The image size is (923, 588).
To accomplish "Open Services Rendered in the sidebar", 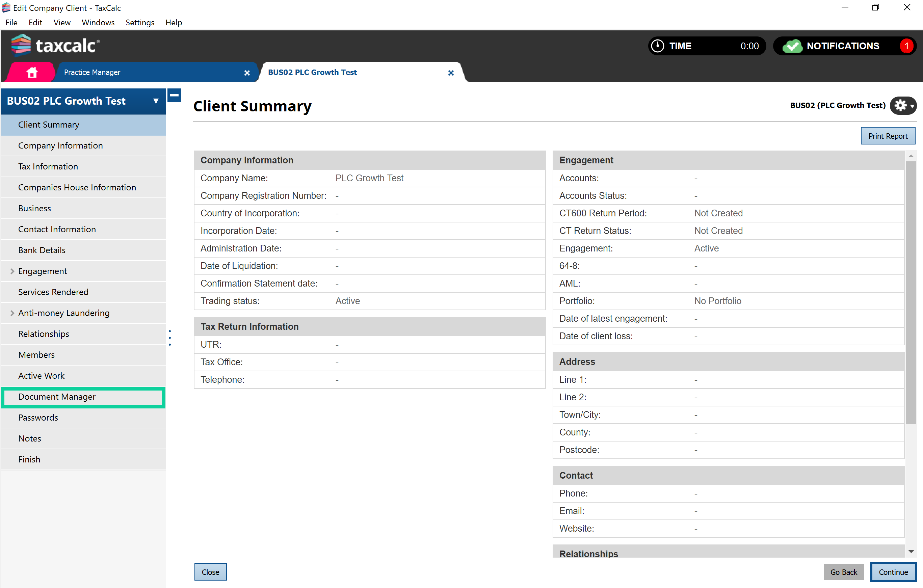I will (83, 292).
